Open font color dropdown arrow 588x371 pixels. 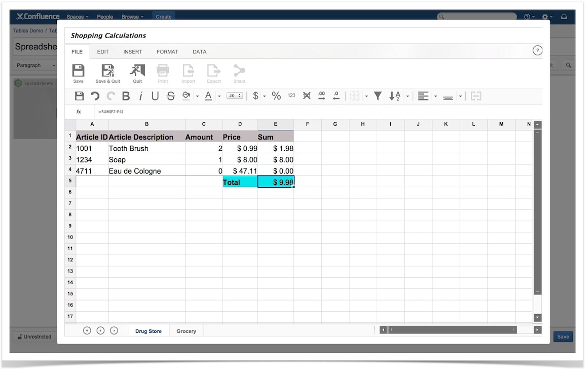click(x=219, y=96)
